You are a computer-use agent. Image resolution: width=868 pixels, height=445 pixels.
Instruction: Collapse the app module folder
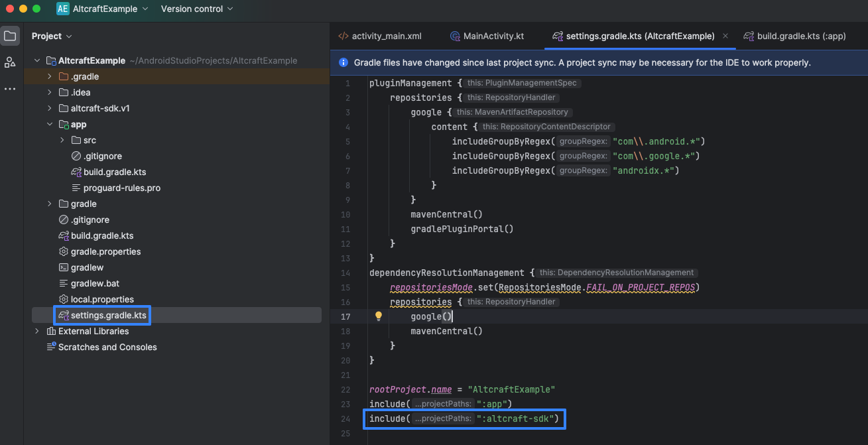pyautogui.click(x=50, y=124)
